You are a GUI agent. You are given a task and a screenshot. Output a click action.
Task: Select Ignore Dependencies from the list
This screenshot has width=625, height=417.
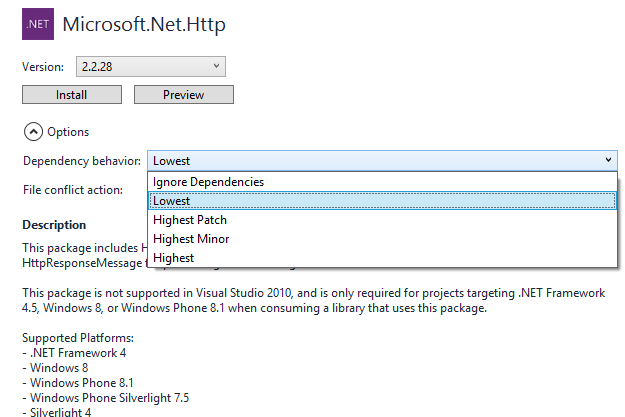(x=382, y=182)
